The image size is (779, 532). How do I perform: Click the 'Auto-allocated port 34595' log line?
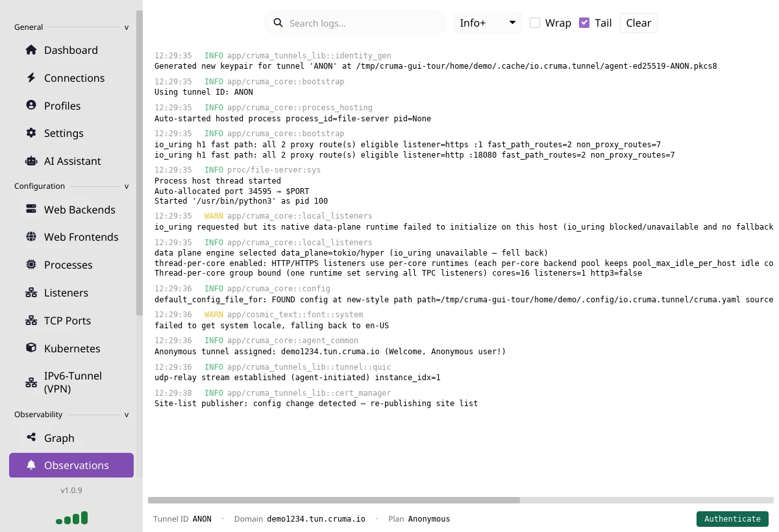pos(232,191)
